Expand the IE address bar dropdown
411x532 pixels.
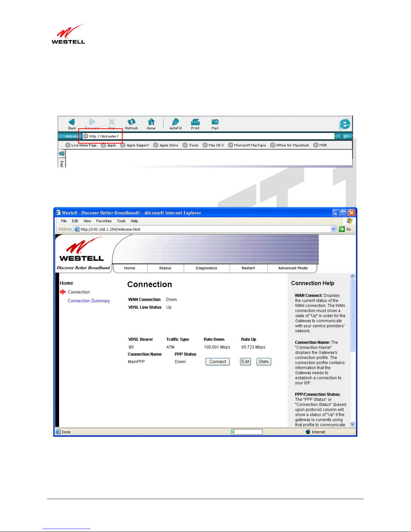click(333, 229)
